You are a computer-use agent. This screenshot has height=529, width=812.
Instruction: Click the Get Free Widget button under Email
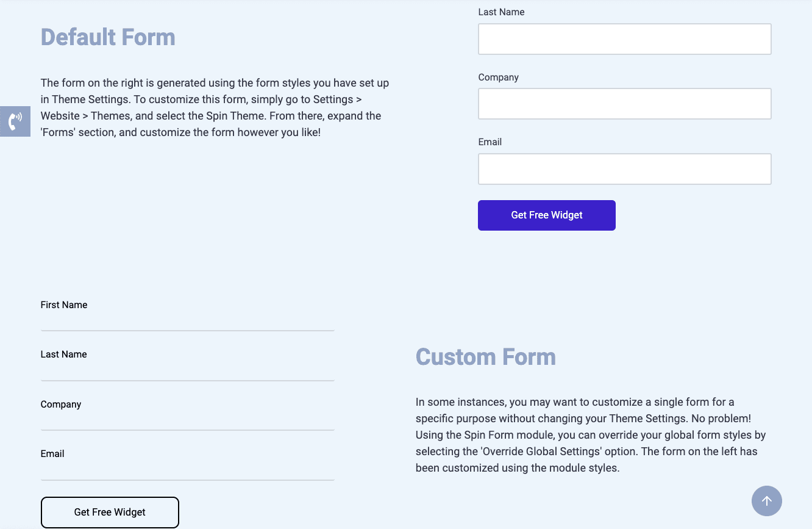(546, 215)
